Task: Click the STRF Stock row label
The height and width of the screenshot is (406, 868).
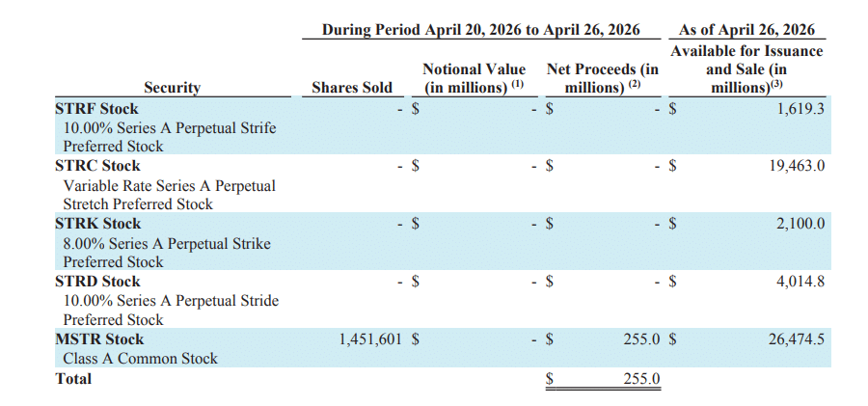Action: (x=96, y=109)
